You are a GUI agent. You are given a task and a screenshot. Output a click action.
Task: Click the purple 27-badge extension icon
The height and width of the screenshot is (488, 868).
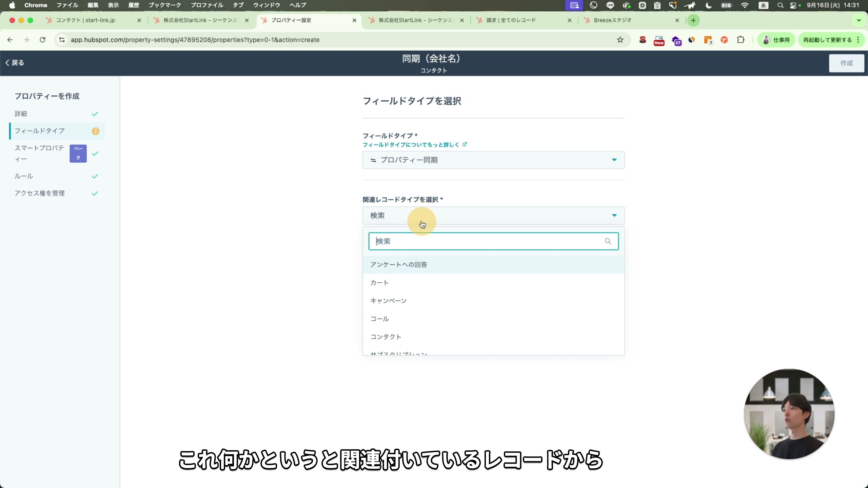[x=676, y=40]
